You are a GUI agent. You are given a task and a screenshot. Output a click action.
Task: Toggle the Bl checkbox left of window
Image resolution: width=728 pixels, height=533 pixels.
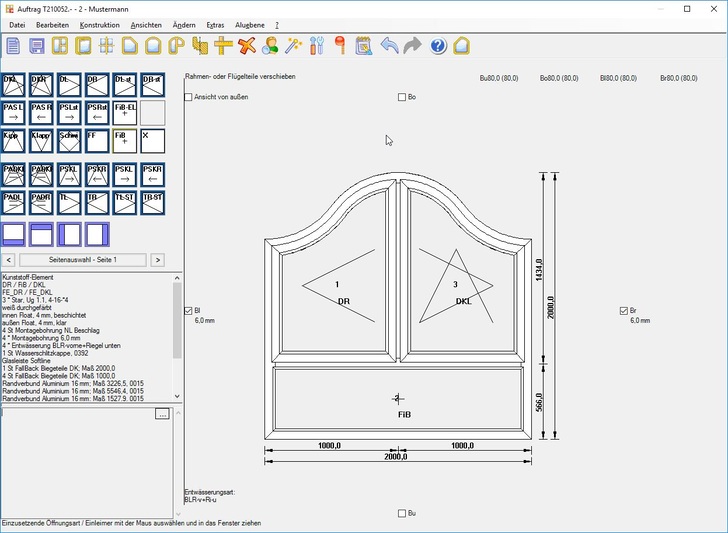tap(189, 311)
